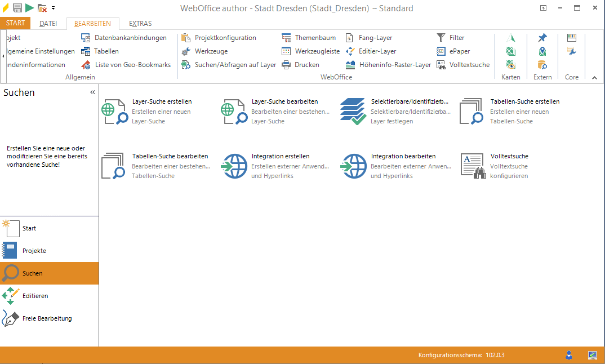Click the folder icon with red X
Image resolution: width=605 pixels, height=364 pixels.
(x=42, y=8)
